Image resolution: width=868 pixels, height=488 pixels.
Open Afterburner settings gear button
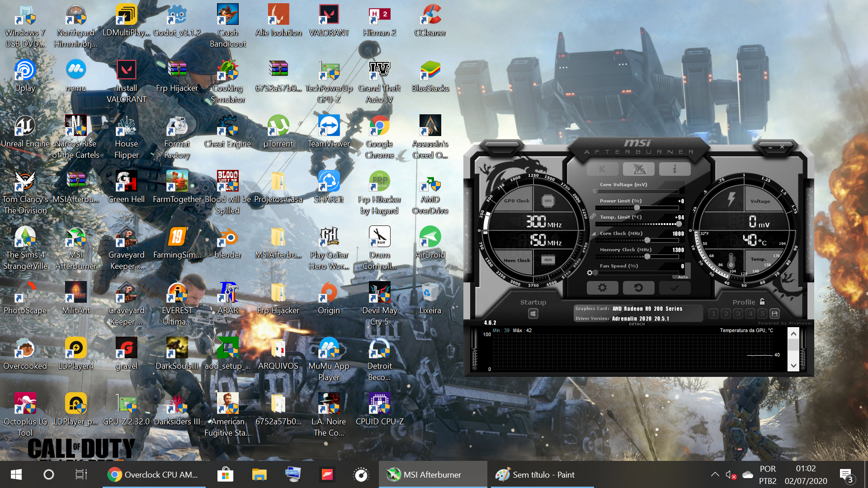(602, 287)
